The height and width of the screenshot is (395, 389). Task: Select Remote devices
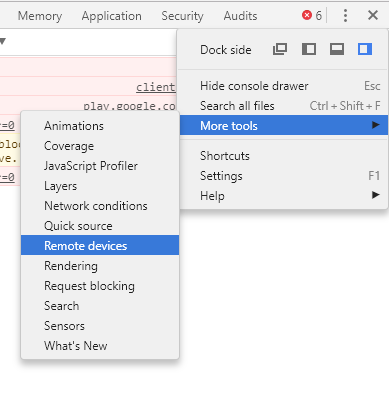tap(100, 245)
